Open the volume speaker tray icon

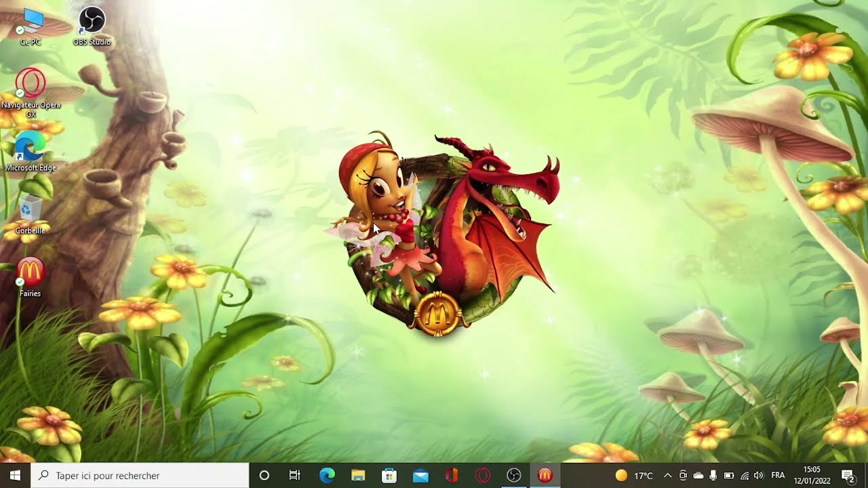pyautogui.click(x=758, y=476)
